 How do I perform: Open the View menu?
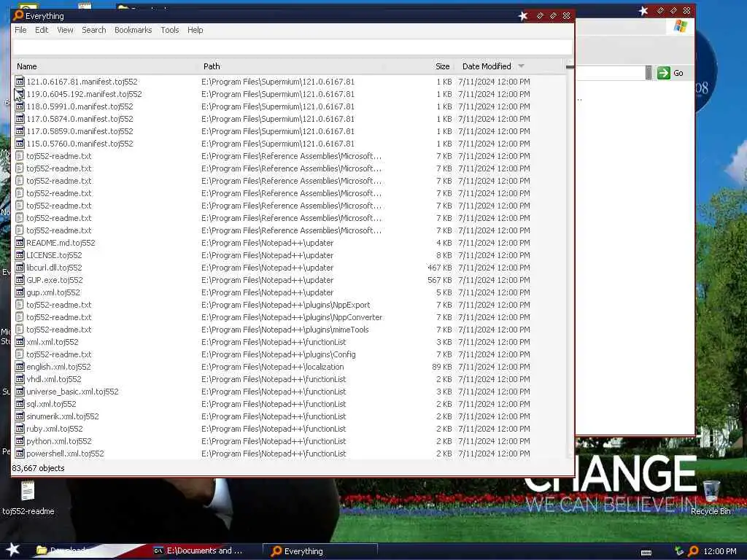tap(65, 30)
